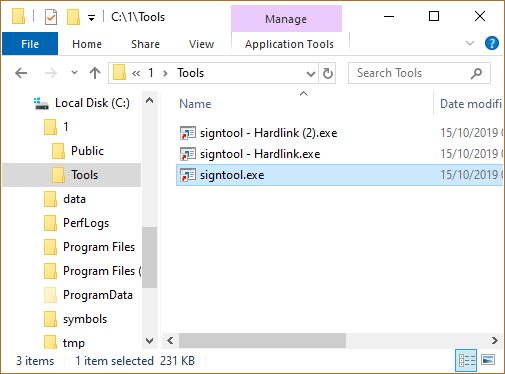This screenshot has width=505, height=374.
Task: Open the tmp folder in tree
Action: coord(74,343)
